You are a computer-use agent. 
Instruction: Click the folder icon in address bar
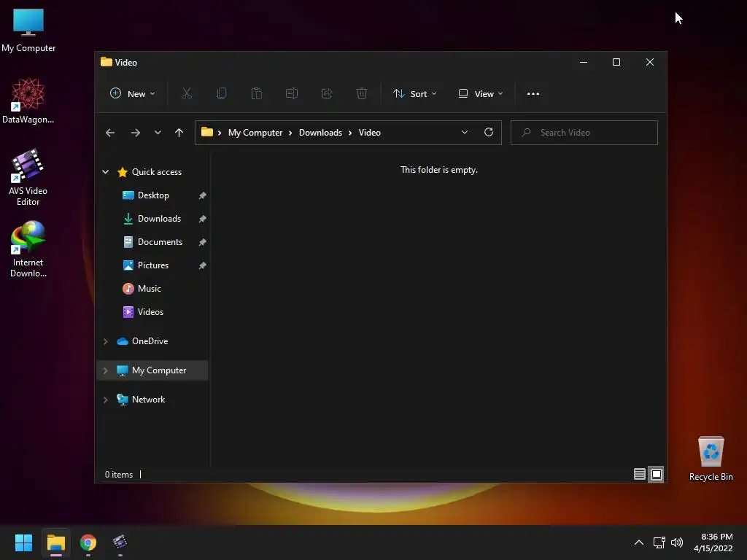click(206, 132)
